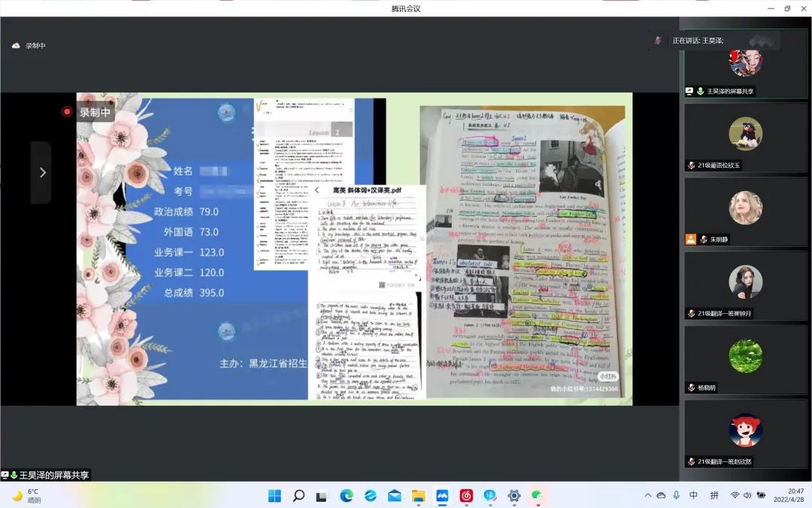Open Tencent Meeting from taskbar
The image size is (812, 508).
coord(442,496)
